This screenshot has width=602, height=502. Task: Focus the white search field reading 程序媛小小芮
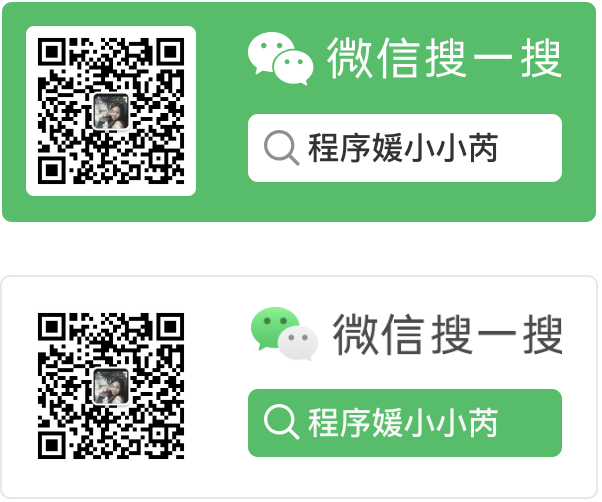[x=405, y=148]
